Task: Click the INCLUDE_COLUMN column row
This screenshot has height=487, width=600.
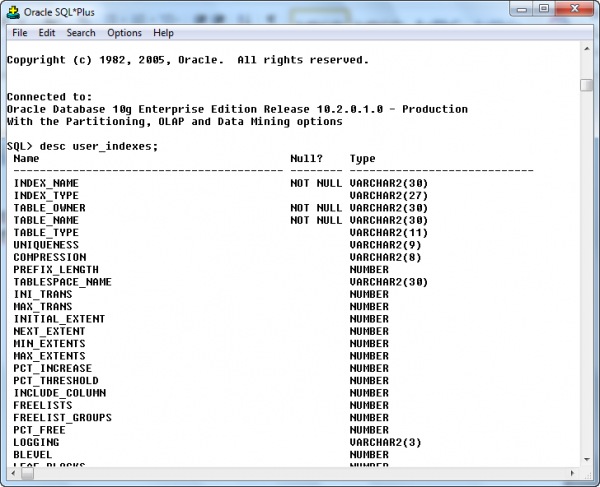Action: 201,393
